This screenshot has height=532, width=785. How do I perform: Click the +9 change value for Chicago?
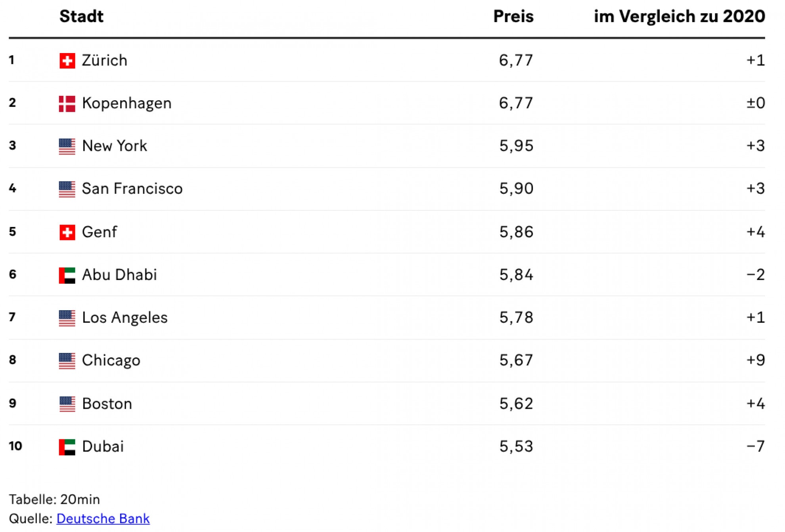click(755, 360)
